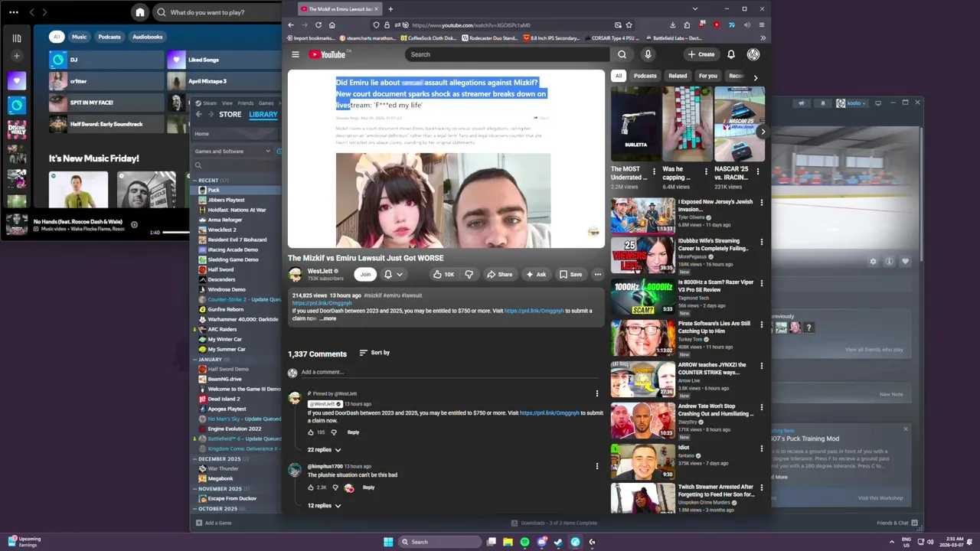Select All chip in YouTube sidebar
The height and width of the screenshot is (551, 980).
click(x=618, y=76)
